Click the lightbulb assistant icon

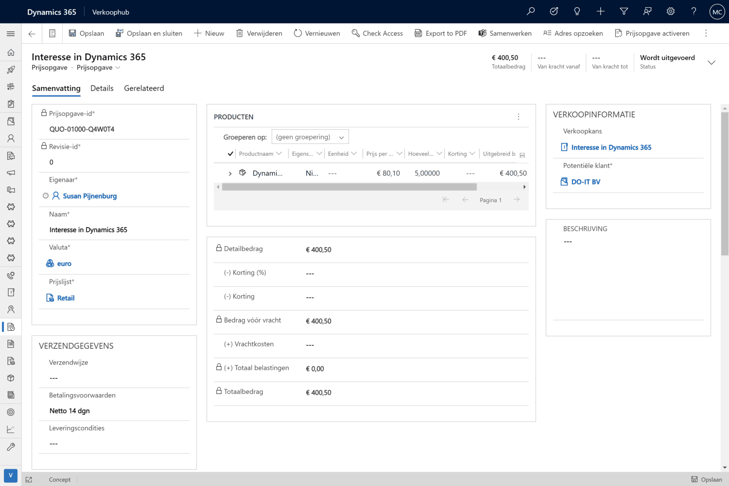coord(577,12)
